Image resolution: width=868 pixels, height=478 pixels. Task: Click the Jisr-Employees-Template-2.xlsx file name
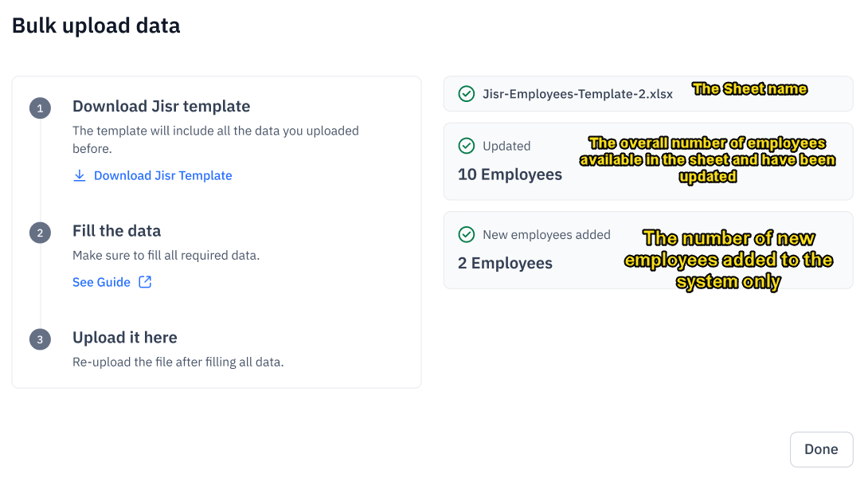coord(576,93)
